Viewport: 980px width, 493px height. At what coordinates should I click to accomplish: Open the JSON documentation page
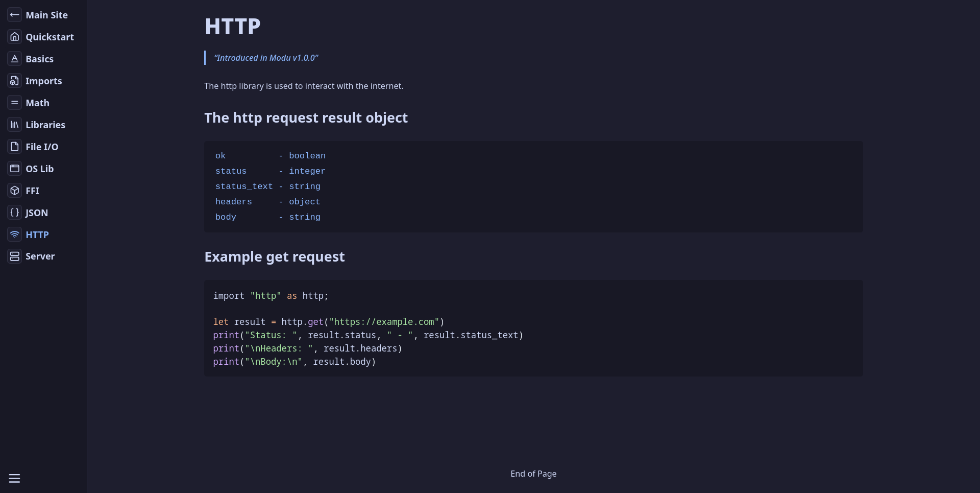(x=37, y=213)
